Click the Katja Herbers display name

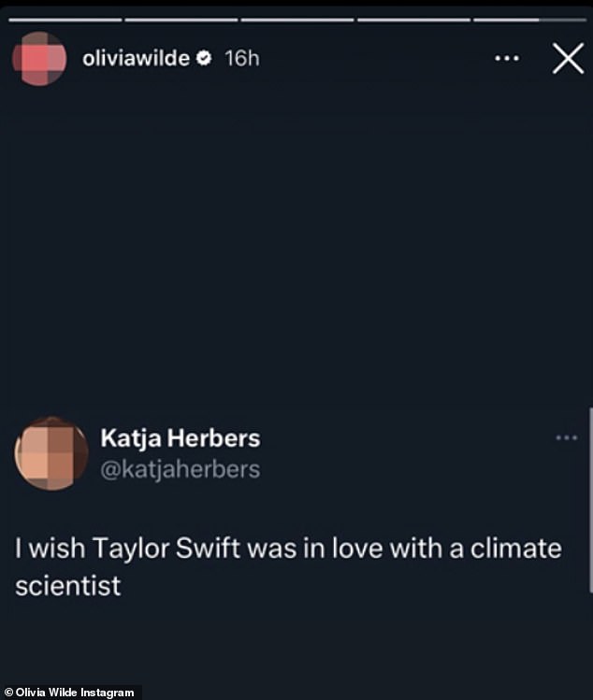pos(181,438)
